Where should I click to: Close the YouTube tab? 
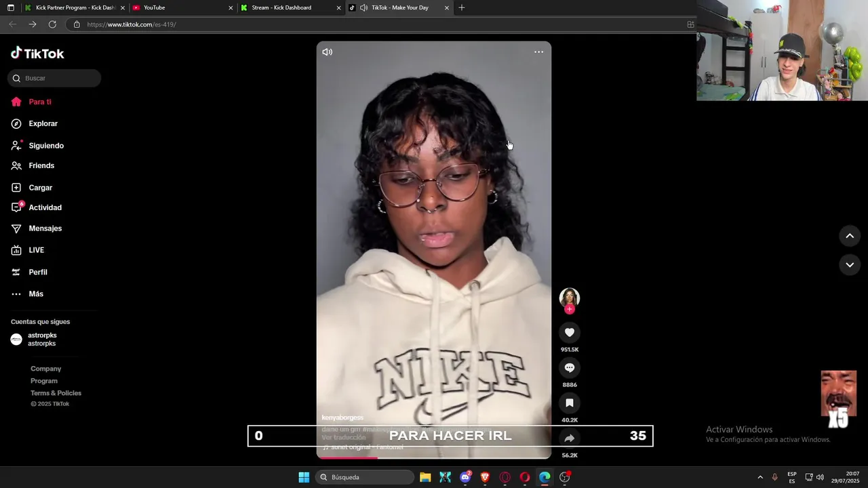pos(231,8)
